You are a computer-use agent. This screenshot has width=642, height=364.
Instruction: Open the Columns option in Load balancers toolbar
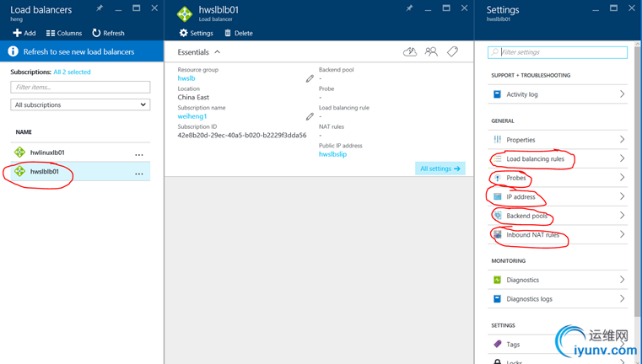coord(64,33)
